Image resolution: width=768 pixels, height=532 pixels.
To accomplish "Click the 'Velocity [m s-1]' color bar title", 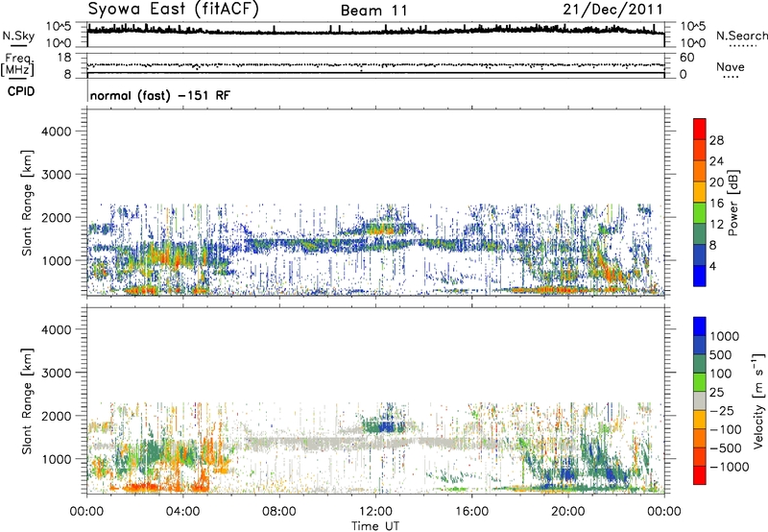I will 758,400.
